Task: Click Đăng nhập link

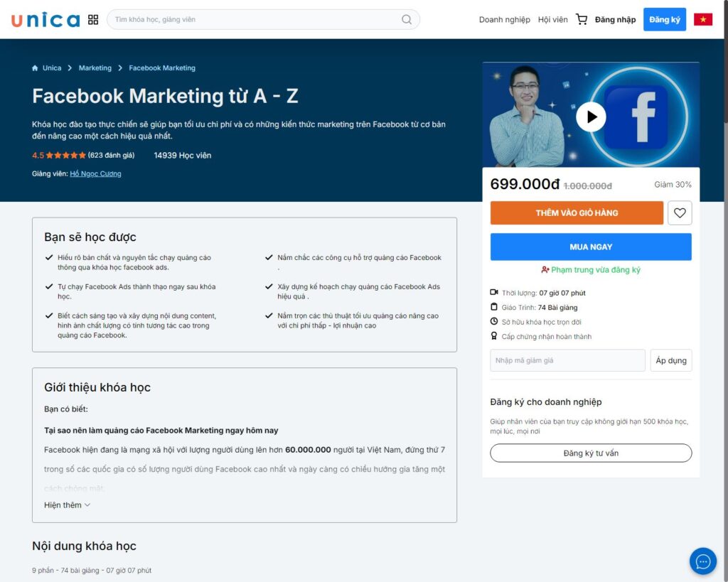Action: [x=615, y=20]
